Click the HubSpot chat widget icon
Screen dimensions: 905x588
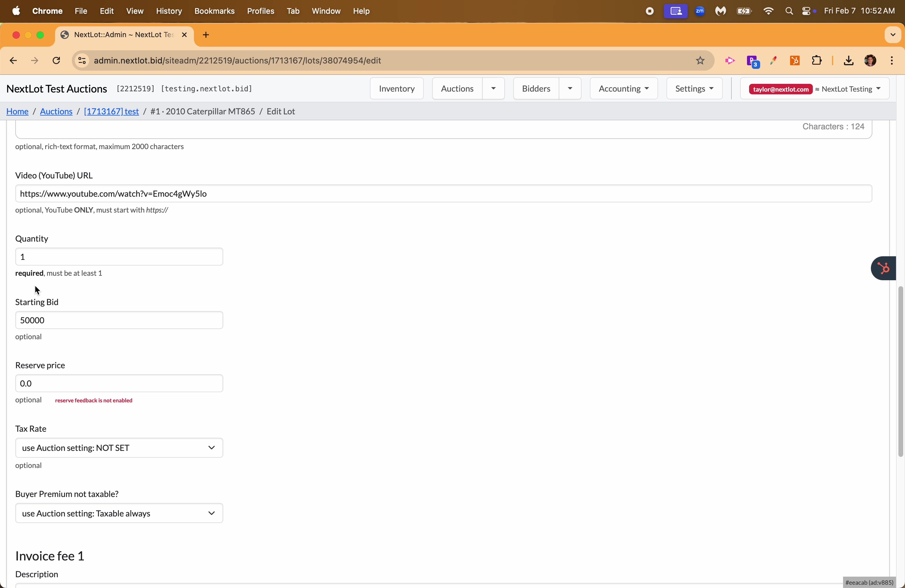click(x=884, y=269)
